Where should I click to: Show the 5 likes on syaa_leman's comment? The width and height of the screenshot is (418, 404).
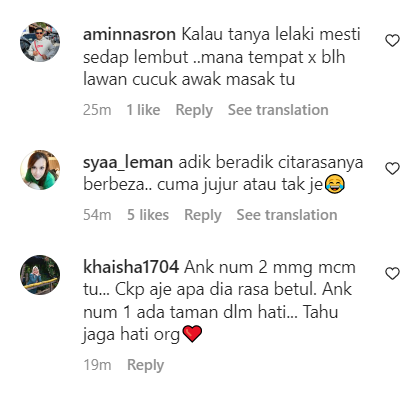pyautogui.click(x=148, y=215)
